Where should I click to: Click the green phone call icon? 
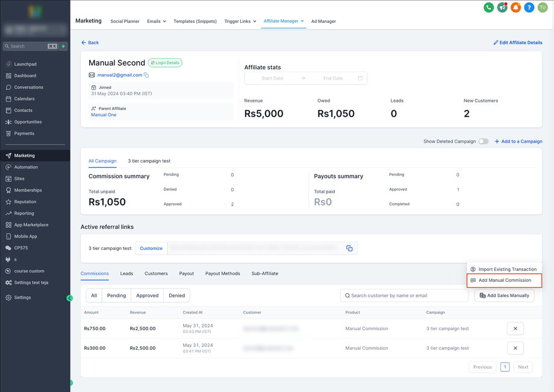click(489, 7)
